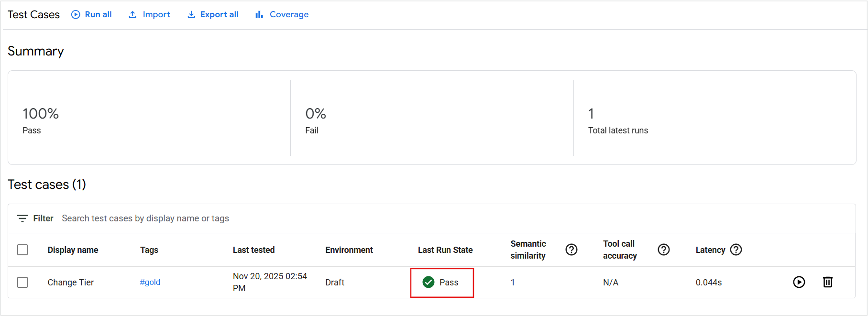
Task: Select the Change Tier row checkbox
Action: click(x=22, y=282)
